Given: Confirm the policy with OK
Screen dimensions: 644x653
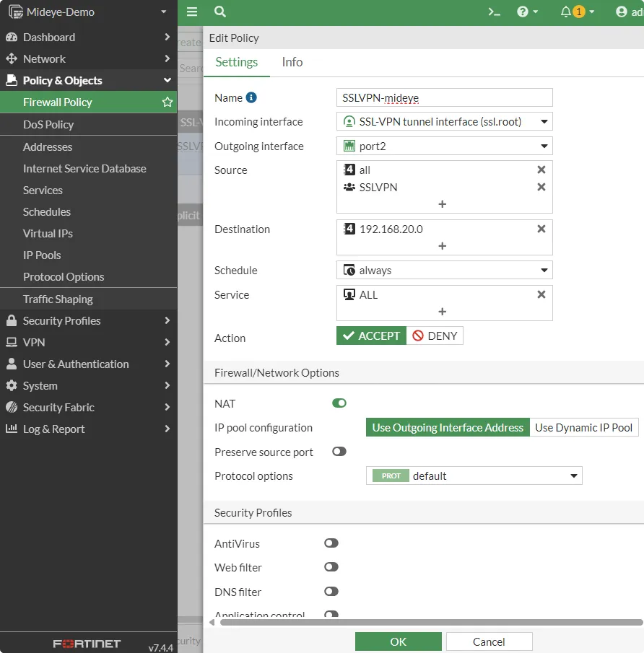Looking at the screenshot, I should pyautogui.click(x=398, y=641).
